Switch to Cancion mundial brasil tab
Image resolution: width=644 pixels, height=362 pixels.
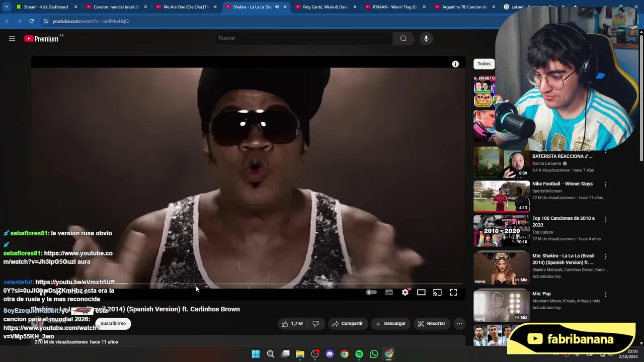116,7
